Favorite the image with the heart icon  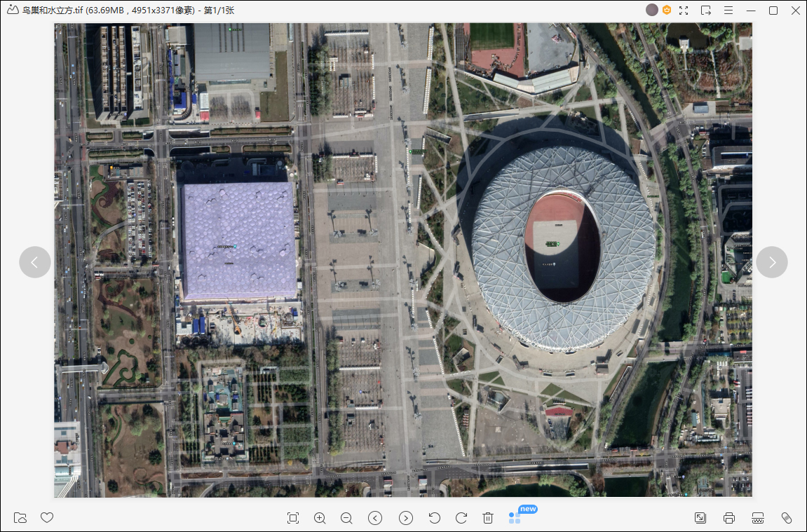click(47, 517)
